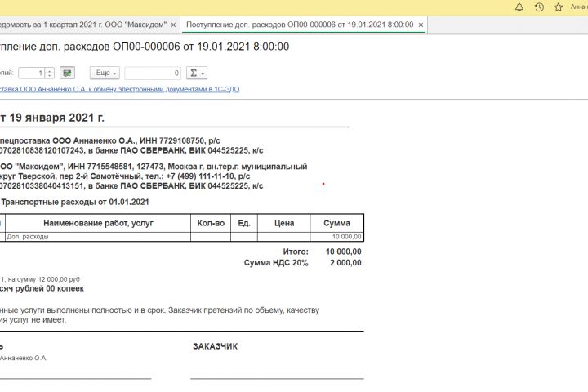Open the notifications bell icon
The height and width of the screenshot is (392, 588).
(x=519, y=7)
